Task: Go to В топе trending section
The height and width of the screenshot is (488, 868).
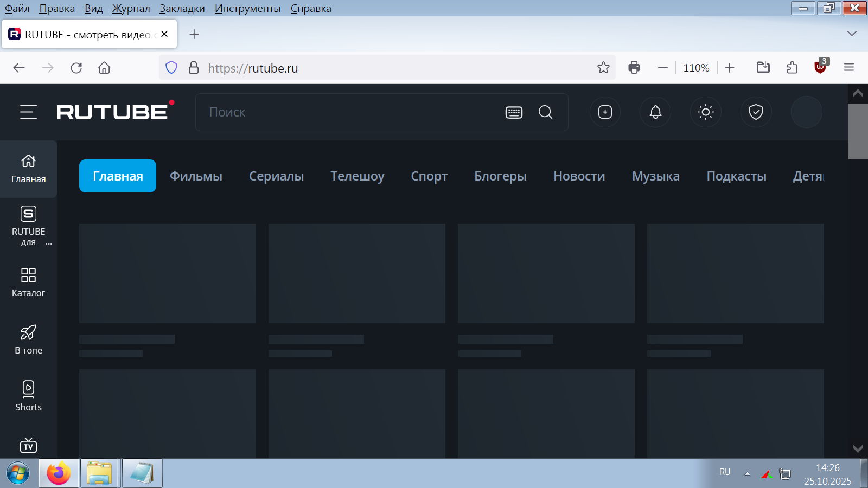Action: coord(28,339)
